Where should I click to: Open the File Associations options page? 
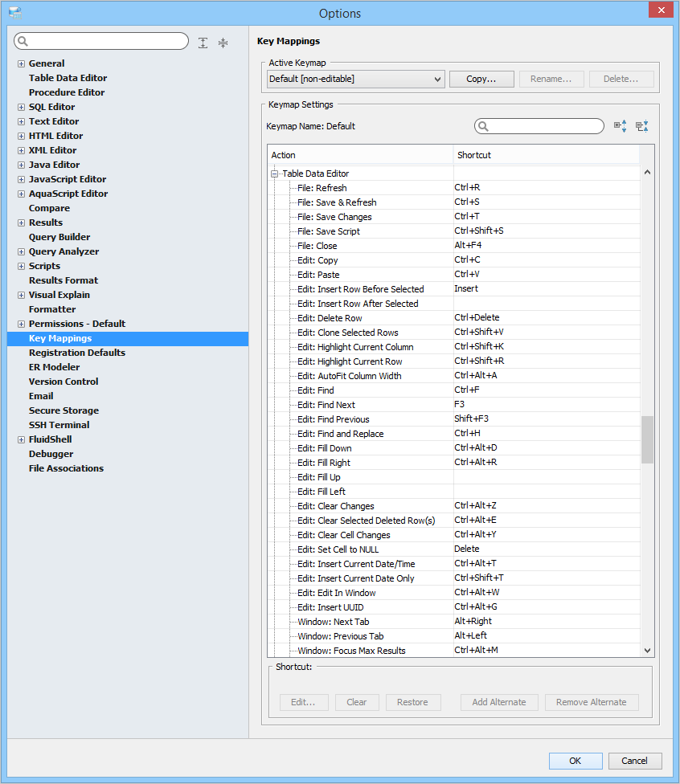click(x=67, y=469)
